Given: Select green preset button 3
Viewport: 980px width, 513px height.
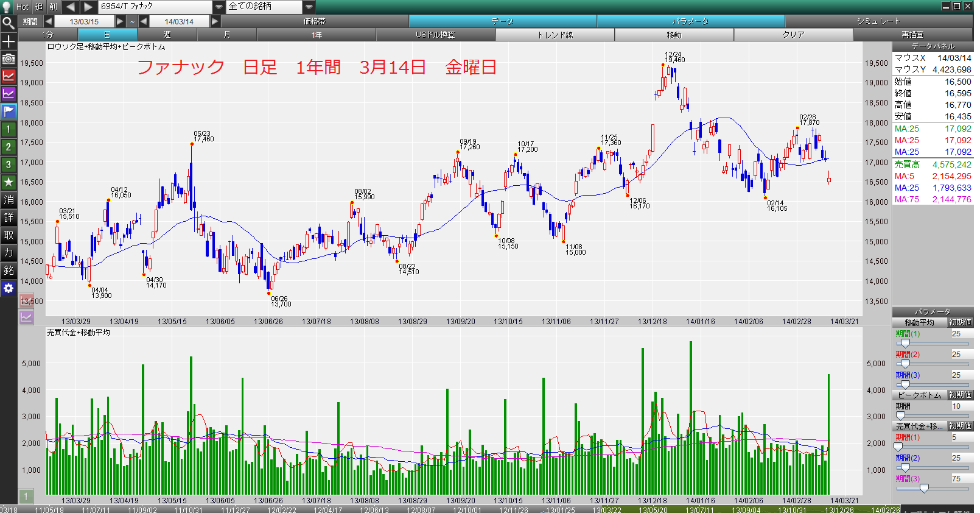Looking at the screenshot, I should point(9,165).
